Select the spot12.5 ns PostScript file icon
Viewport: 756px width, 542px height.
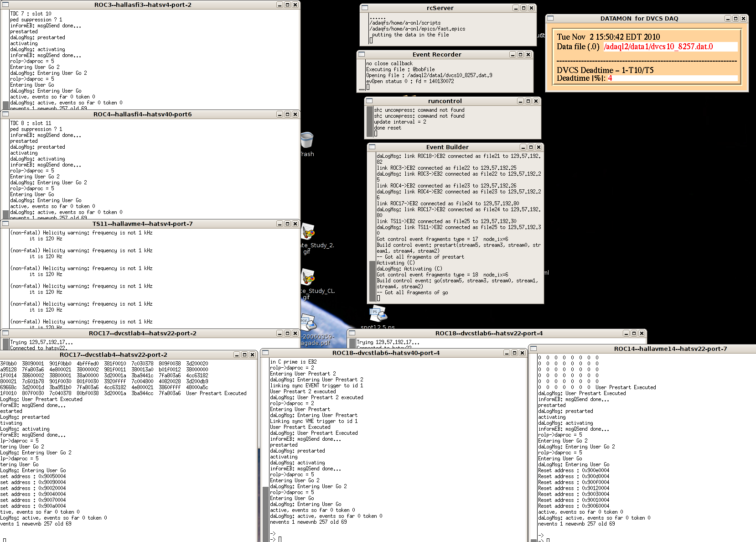click(x=378, y=313)
